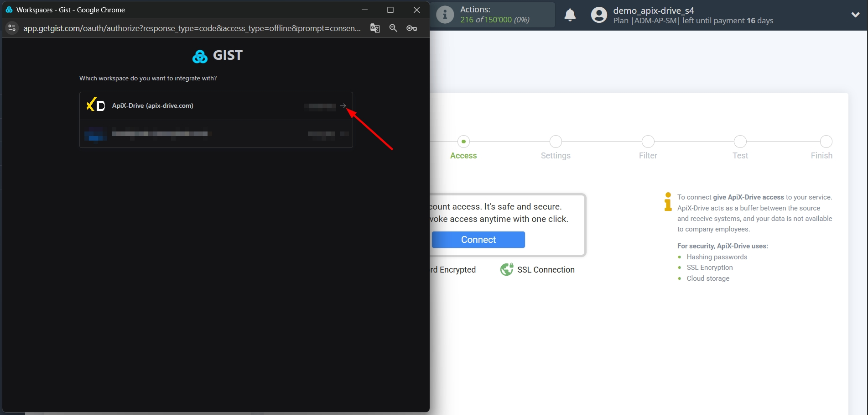Open Google Translate in the address bar
The image size is (868, 415).
click(375, 28)
